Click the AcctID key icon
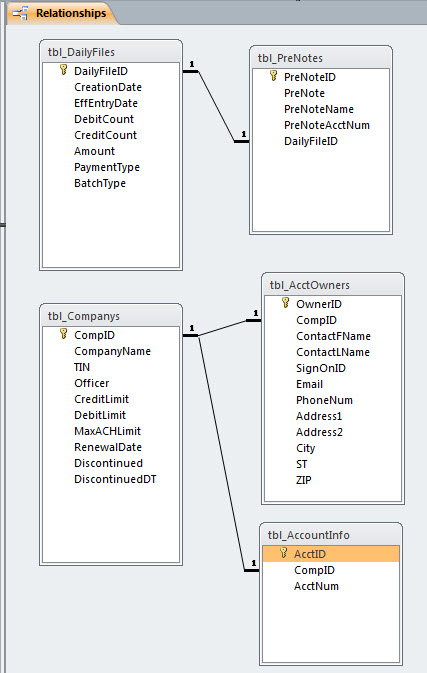The width and height of the screenshot is (427, 673). tap(283, 553)
